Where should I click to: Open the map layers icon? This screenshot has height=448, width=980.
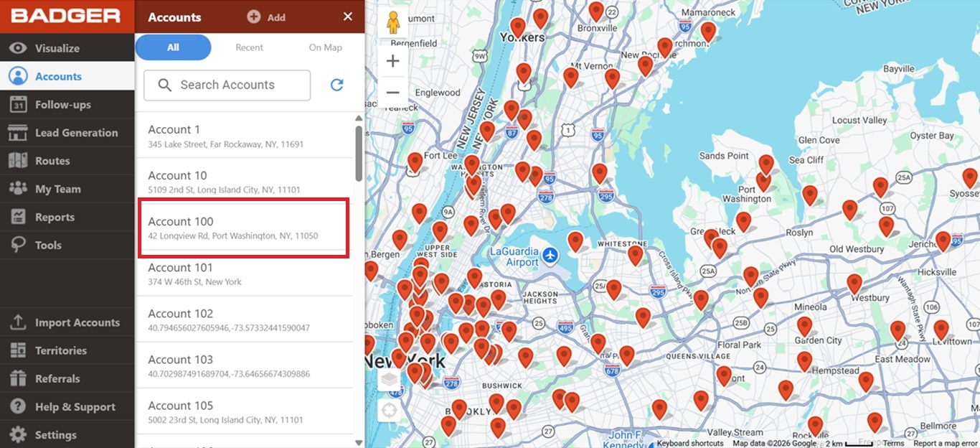point(388,380)
